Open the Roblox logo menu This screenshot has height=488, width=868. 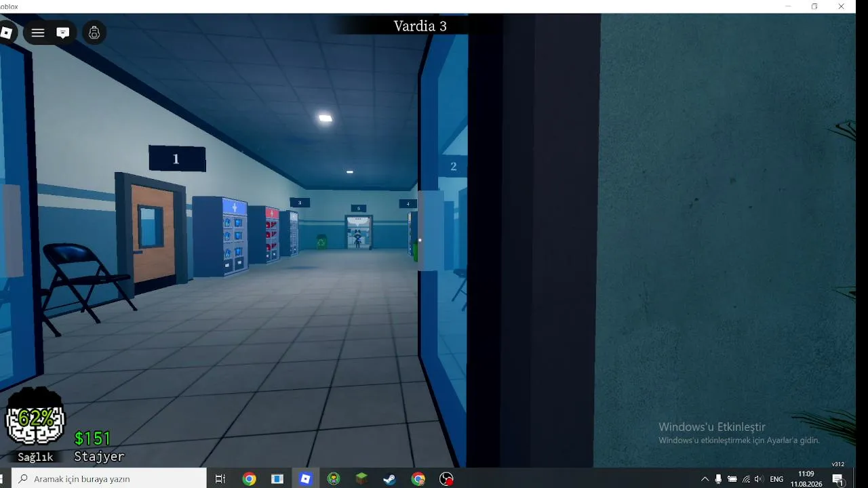click(x=6, y=33)
